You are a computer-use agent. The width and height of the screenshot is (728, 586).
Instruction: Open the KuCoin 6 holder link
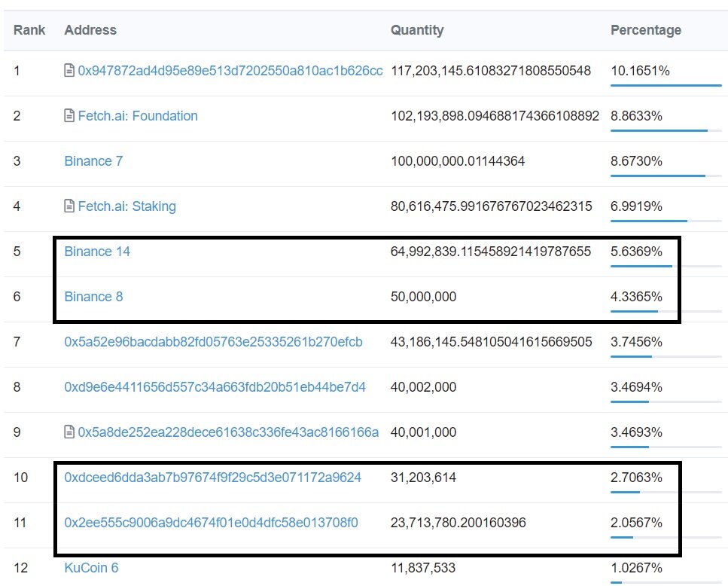tap(91, 568)
